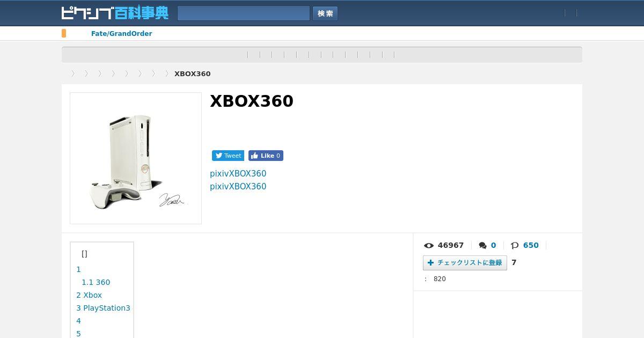
Task: Click the comment bubble icon
Action: tap(483, 245)
